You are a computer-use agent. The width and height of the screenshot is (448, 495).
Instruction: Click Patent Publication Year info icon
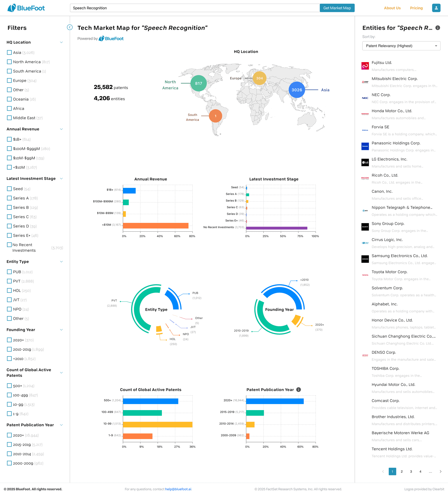pyautogui.click(x=298, y=390)
